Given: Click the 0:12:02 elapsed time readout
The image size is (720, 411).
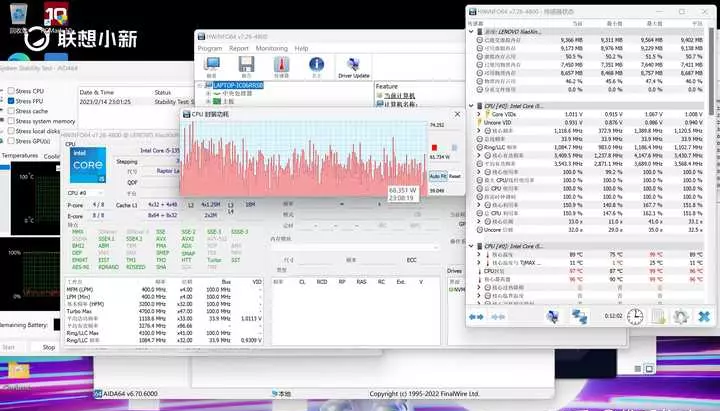Looking at the screenshot, I should (613, 316).
